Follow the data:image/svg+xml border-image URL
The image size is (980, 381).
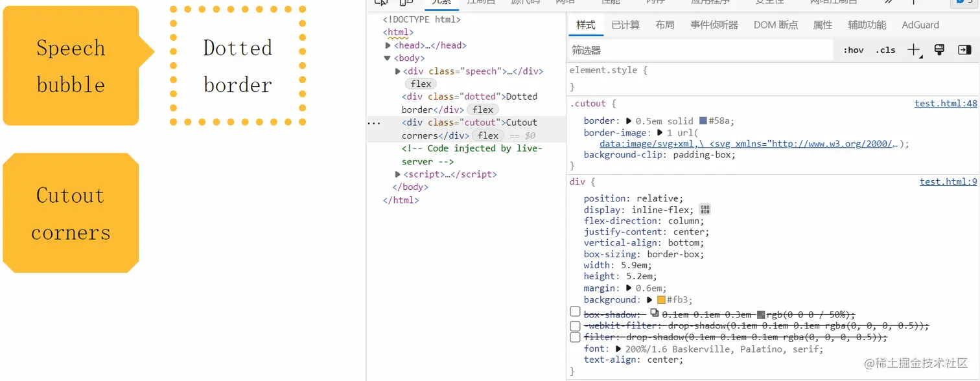tap(749, 144)
